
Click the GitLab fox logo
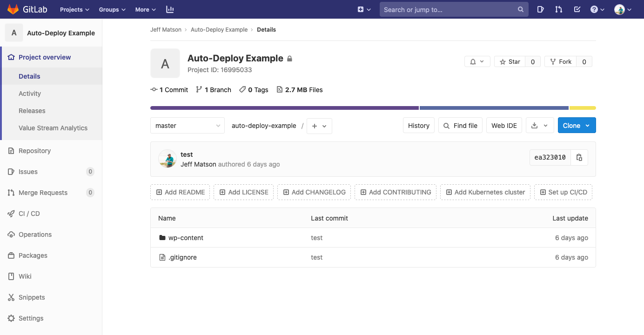click(13, 9)
